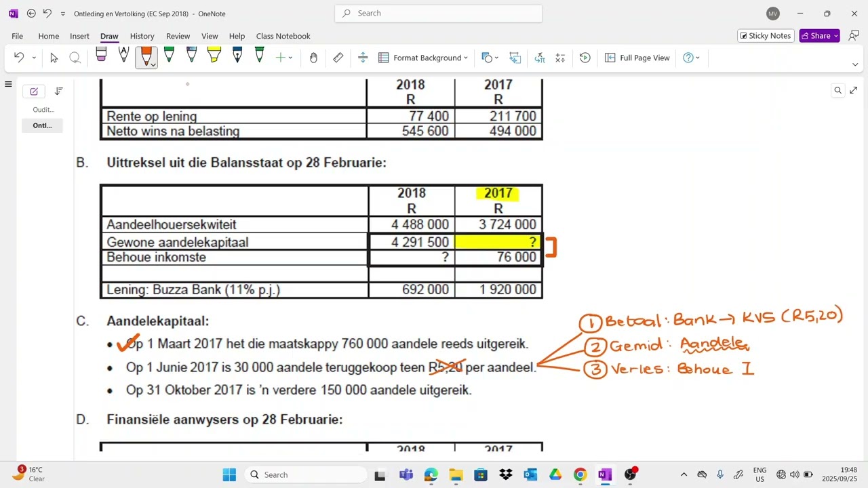This screenshot has height=488, width=868.
Task: Click the taskbar Search box
Action: pos(305,474)
